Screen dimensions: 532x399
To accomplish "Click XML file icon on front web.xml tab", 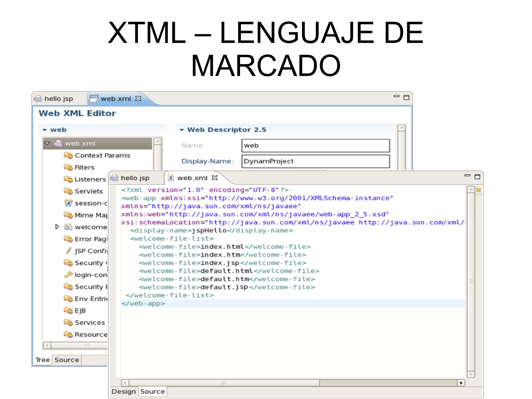I will coord(171,178).
